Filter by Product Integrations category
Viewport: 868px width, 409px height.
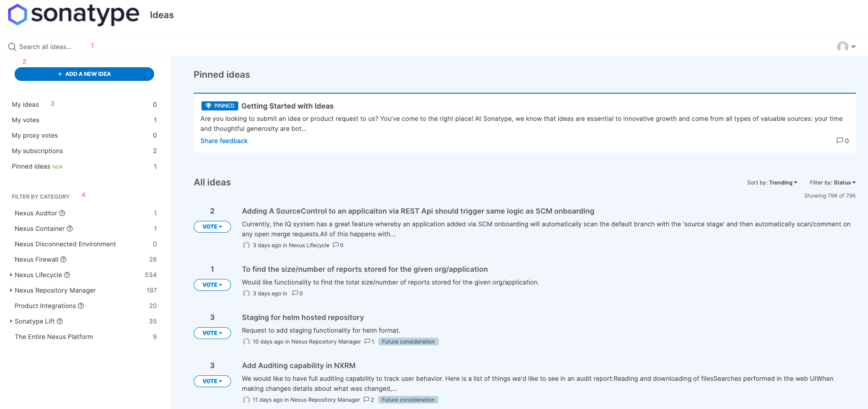tap(45, 306)
